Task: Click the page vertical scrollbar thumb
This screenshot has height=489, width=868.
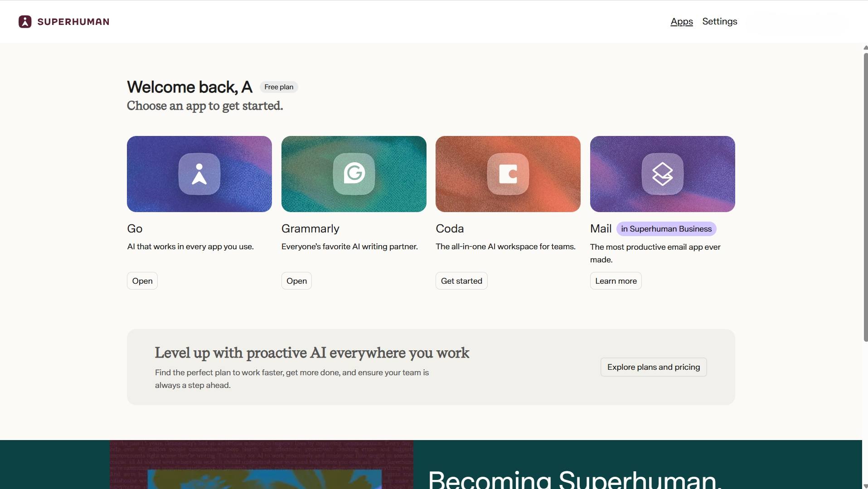Action: [865, 197]
